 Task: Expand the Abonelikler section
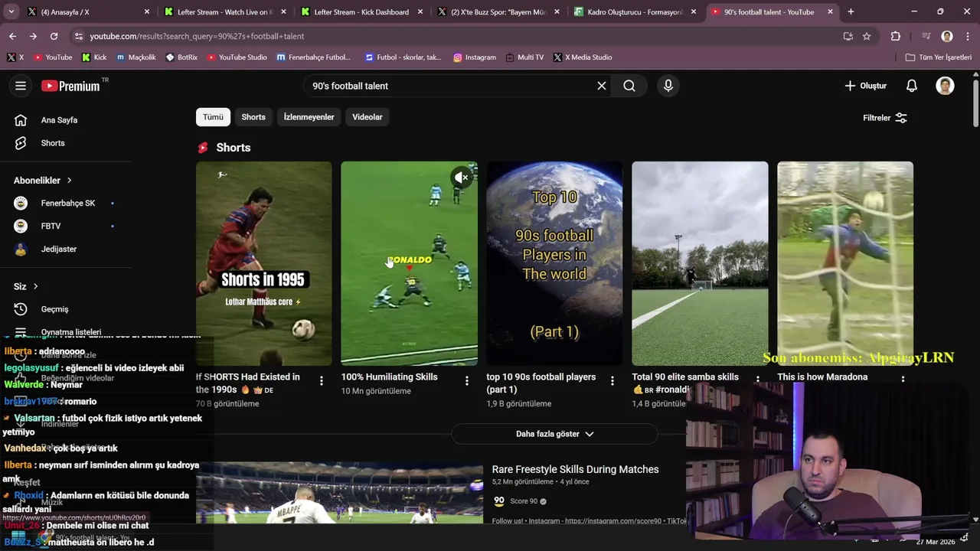(x=43, y=181)
